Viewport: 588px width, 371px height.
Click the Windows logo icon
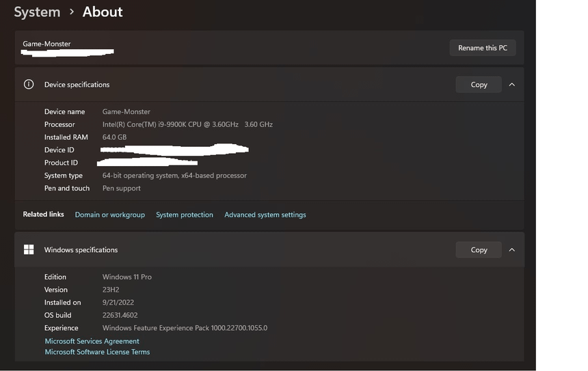pos(29,250)
